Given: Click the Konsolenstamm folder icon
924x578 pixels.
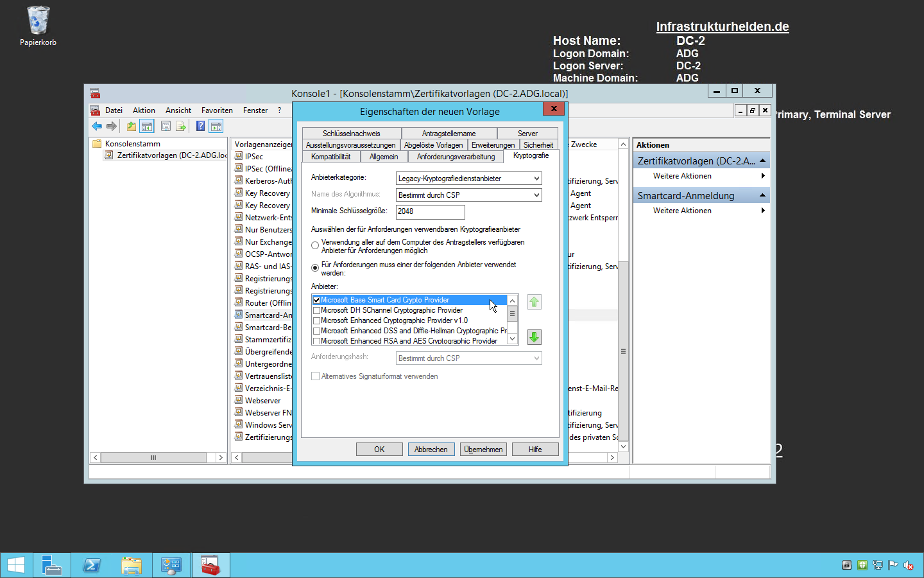Looking at the screenshot, I should [x=98, y=144].
